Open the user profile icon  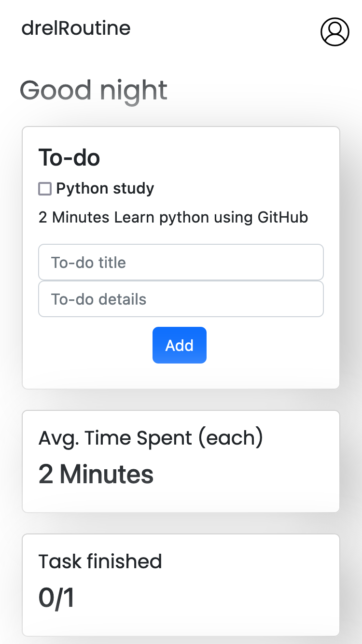(x=334, y=32)
